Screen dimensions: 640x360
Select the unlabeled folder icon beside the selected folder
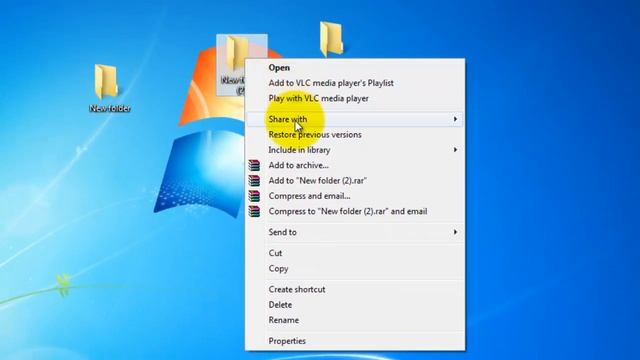click(331, 39)
